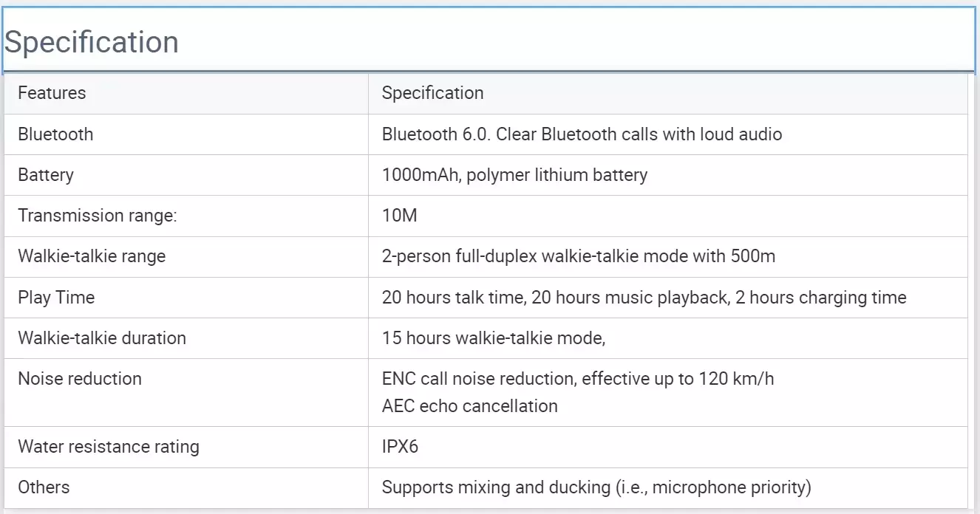Click the 20 hours talk time cell
This screenshot has width=980, height=514.
pos(644,298)
